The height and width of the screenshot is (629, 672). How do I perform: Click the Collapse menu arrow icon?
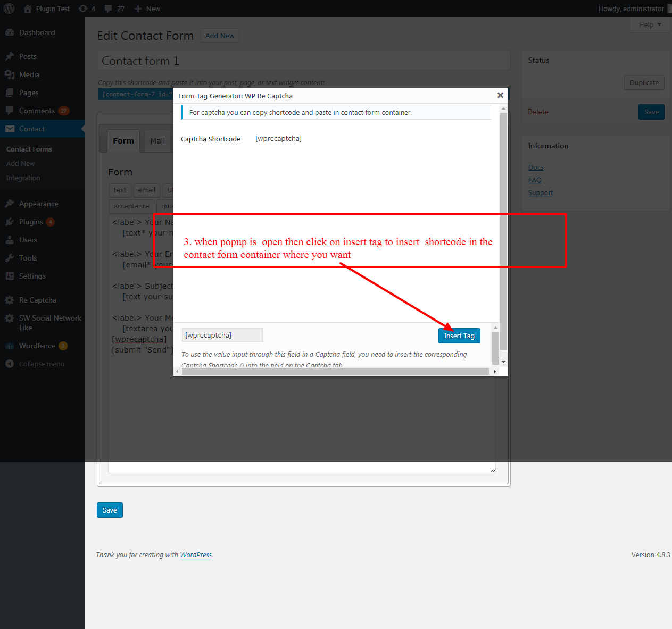point(10,364)
